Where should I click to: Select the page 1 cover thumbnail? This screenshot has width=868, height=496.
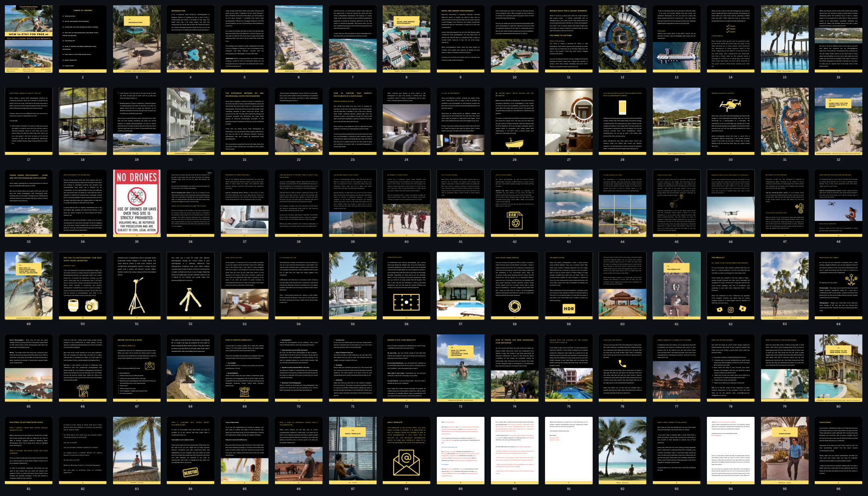29,39
